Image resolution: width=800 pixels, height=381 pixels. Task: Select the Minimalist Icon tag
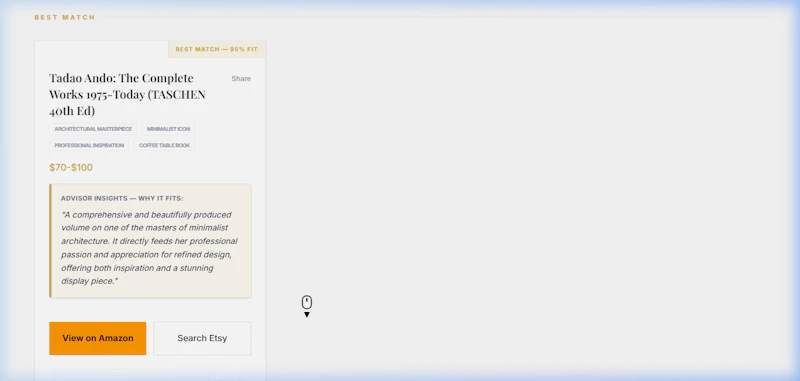(x=168, y=129)
